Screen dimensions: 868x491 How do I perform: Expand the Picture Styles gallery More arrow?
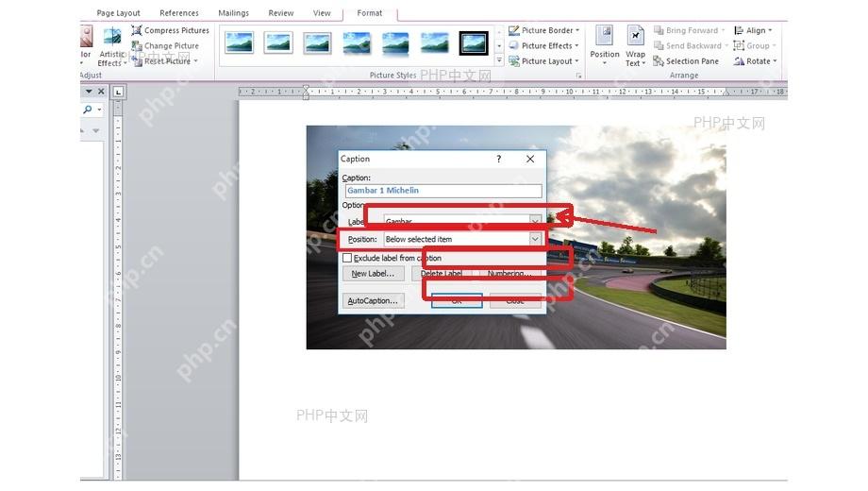(x=499, y=59)
